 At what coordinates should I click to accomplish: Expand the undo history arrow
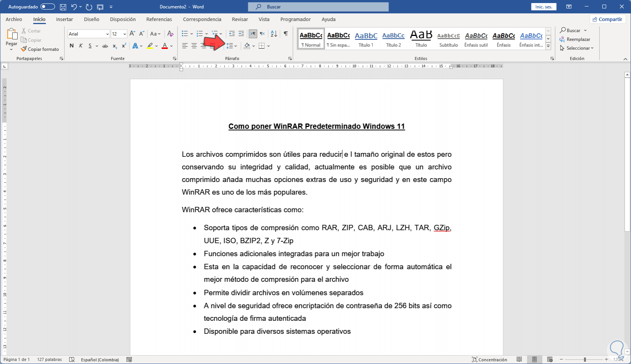click(80, 7)
